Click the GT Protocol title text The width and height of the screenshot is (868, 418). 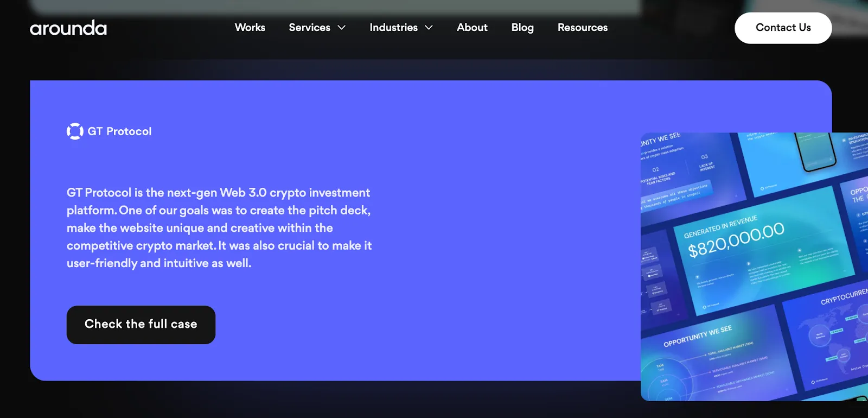[x=119, y=131]
